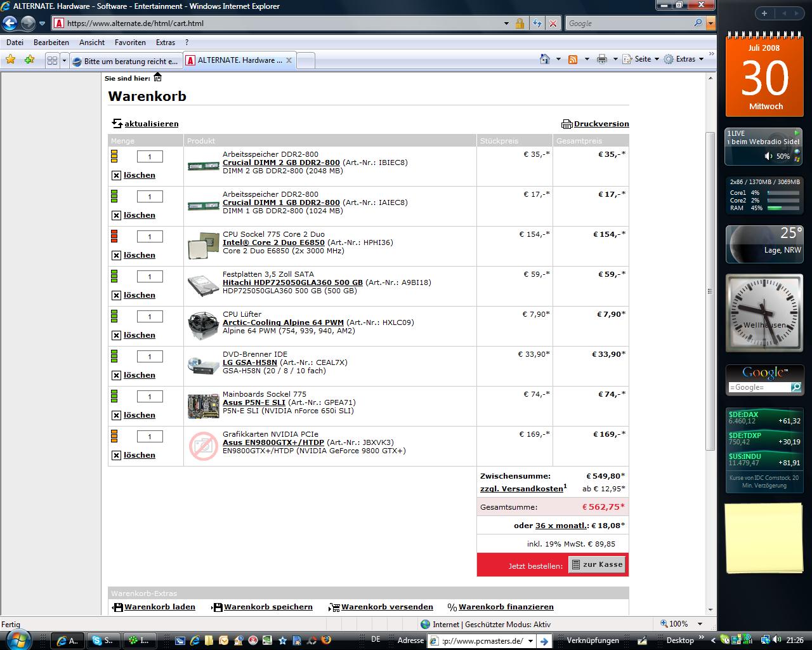Viewport: 812px width, 650px height.
Task: Open the Datei menu
Action: coord(15,43)
